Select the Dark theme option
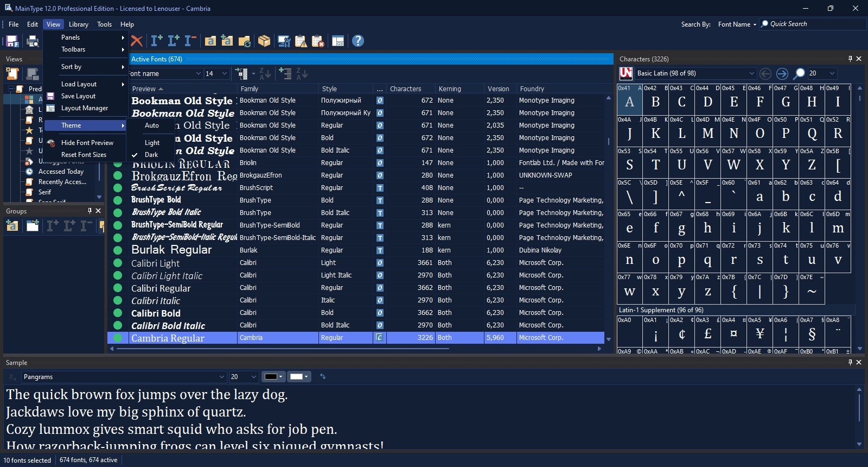 click(151, 155)
